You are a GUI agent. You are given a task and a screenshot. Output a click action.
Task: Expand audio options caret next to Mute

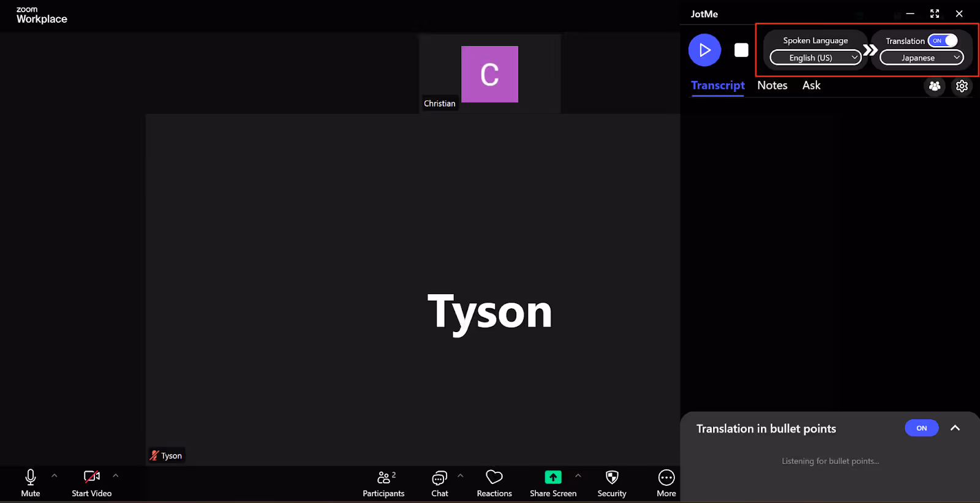pyautogui.click(x=55, y=475)
